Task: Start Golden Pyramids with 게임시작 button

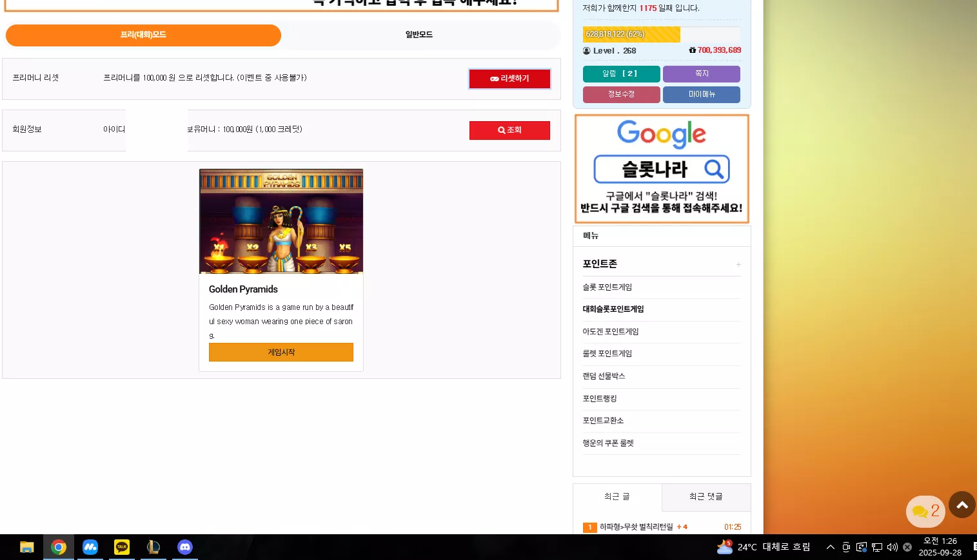Action: coord(281,352)
